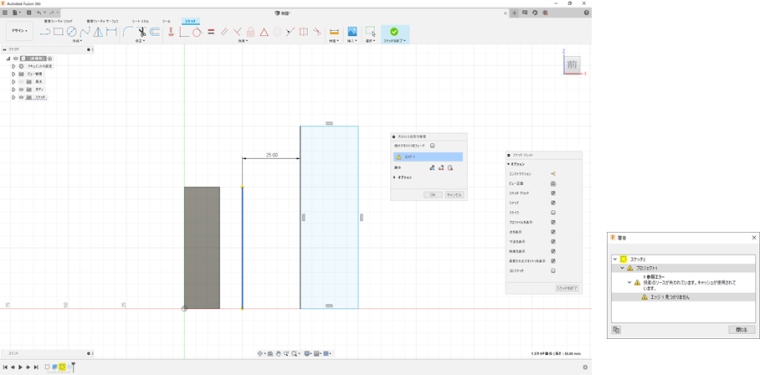Toggle the Sketch Grid checkbox
Image resolution: width=760 pixels, height=375 pixels.
(553, 193)
